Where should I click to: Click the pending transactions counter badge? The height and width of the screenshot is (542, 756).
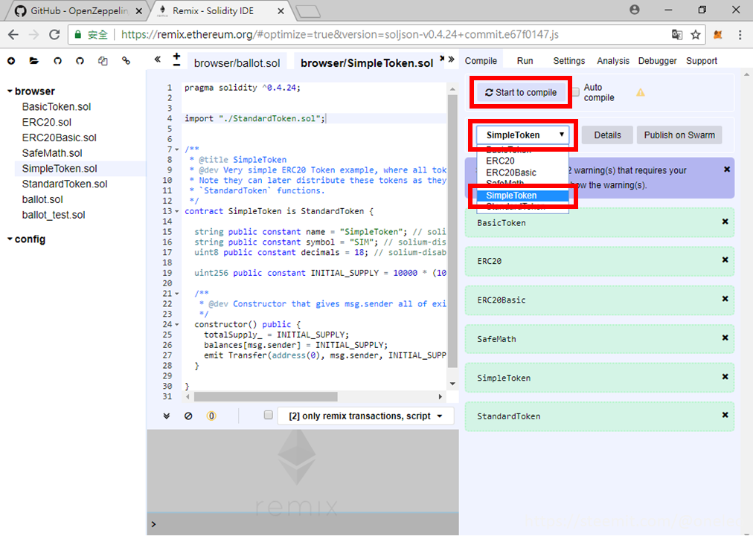[x=211, y=416]
